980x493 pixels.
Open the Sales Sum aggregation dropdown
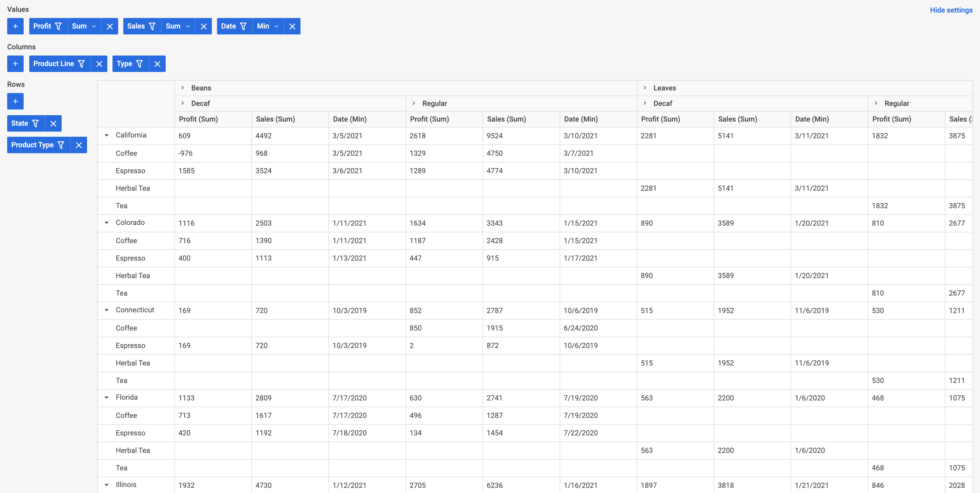178,26
